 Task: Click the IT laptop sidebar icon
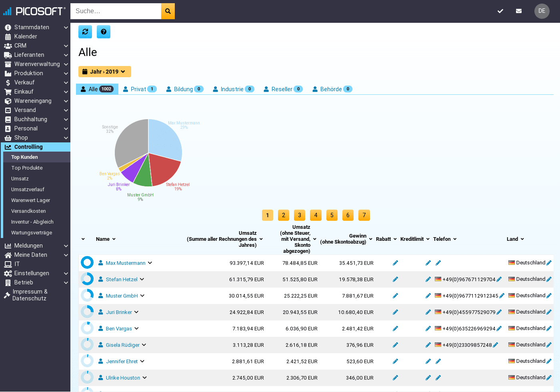click(8, 264)
